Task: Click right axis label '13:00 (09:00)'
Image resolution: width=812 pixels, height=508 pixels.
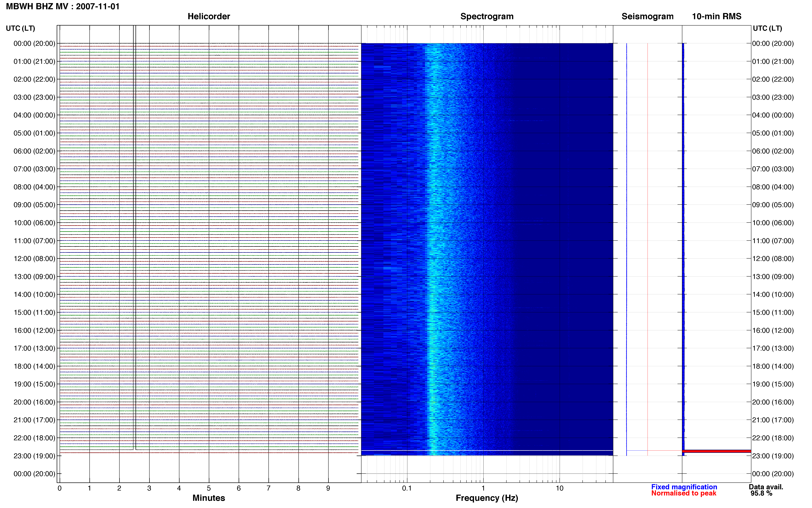Action: coord(773,277)
